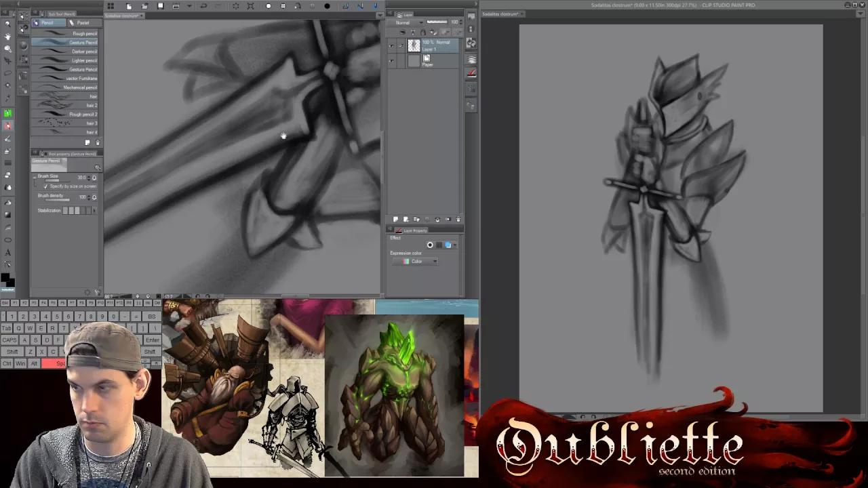The width and height of the screenshot is (868, 488).
Task: Select the Layer 1 thumbnail
Action: [414, 45]
